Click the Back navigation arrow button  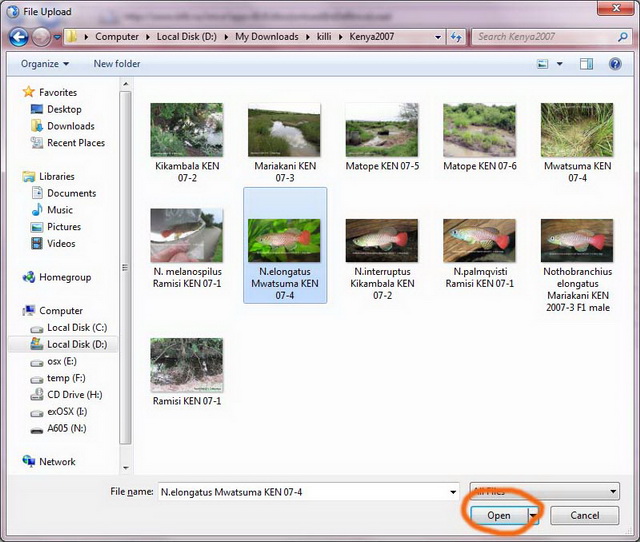pyautogui.click(x=18, y=37)
